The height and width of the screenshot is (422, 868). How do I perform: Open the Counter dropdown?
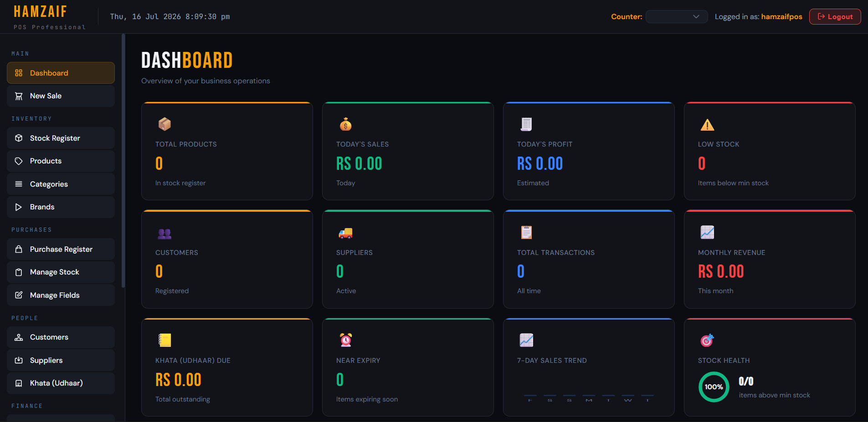pos(677,16)
